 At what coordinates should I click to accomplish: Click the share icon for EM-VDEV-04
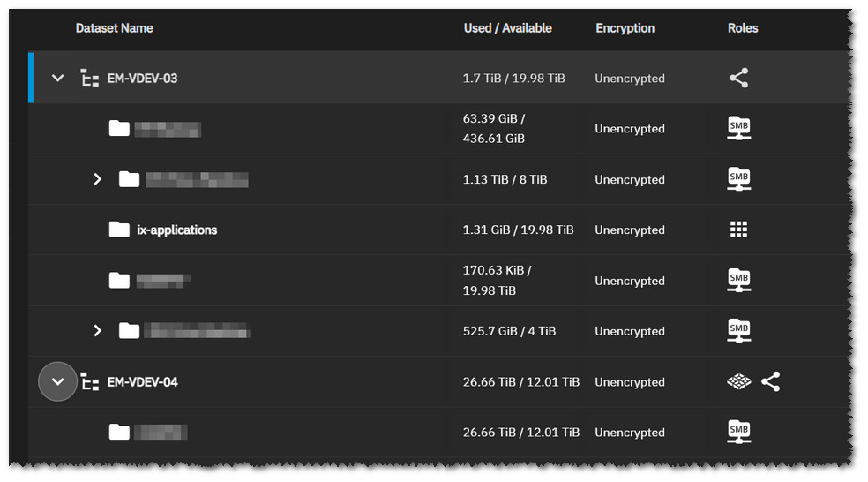(771, 381)
